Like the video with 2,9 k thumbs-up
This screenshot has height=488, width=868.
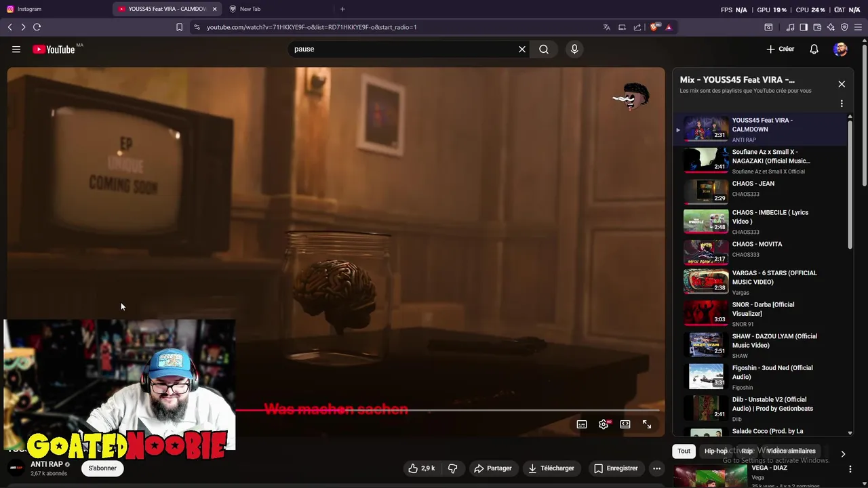click(x=421, y=468)
